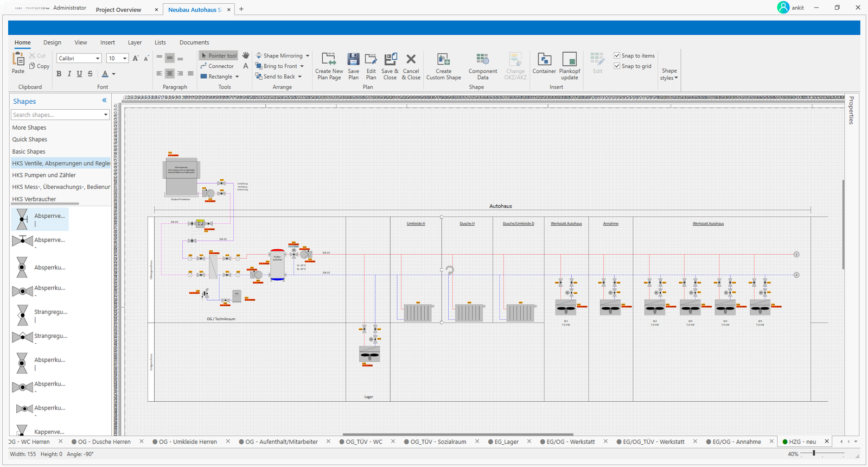Disable the Snap to items checkbox

tap(617, 55)
